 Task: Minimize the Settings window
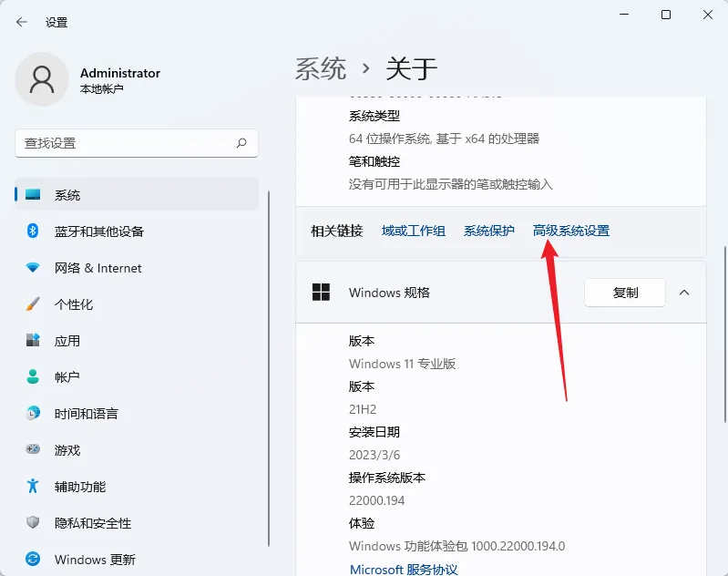(x=624, y=15)
